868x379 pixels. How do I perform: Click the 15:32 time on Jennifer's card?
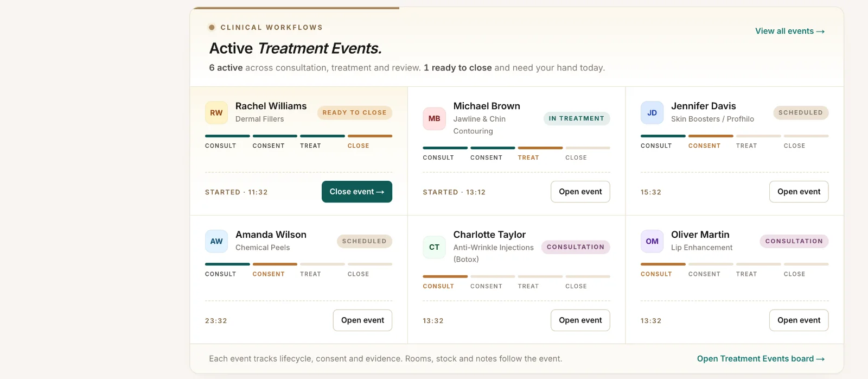pyautogui.click(x=651, y=192)
